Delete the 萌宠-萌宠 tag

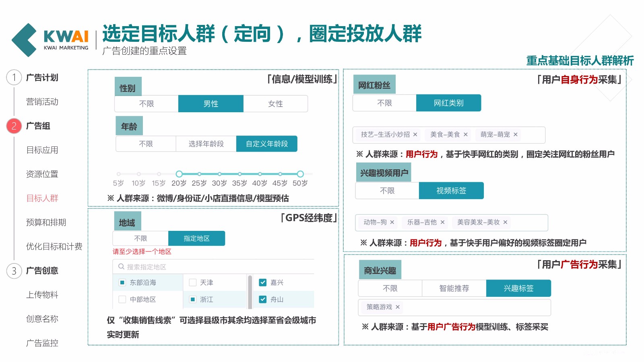pyautogui.click(x=515, y=135)
